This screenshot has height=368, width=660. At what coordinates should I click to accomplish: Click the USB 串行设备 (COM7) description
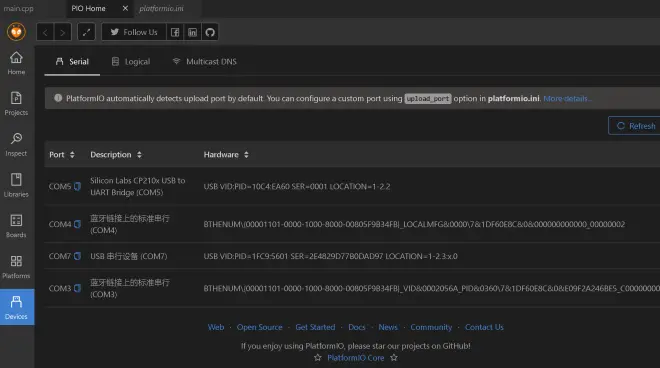coord(128,256)
